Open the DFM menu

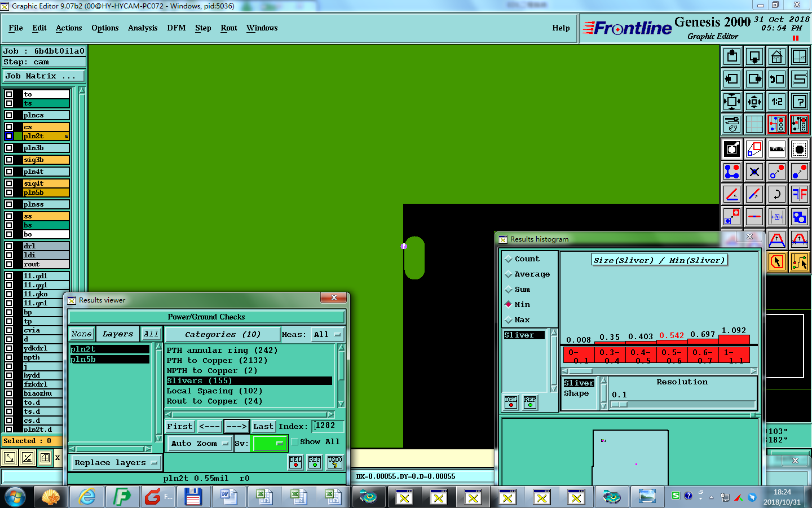tap(176, 28)
